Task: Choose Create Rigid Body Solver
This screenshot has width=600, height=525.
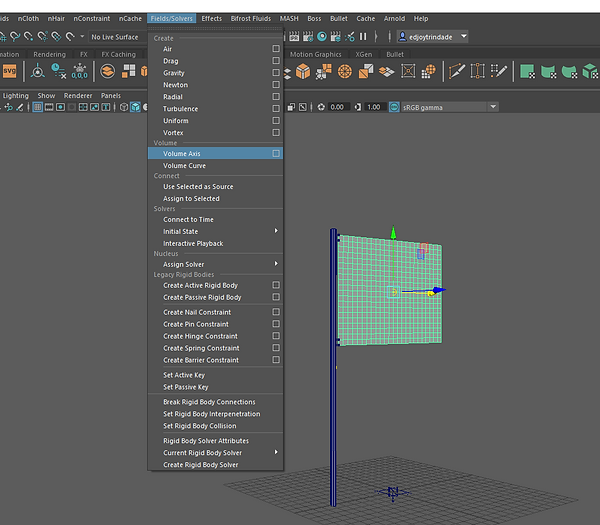Action: [201, 465]
